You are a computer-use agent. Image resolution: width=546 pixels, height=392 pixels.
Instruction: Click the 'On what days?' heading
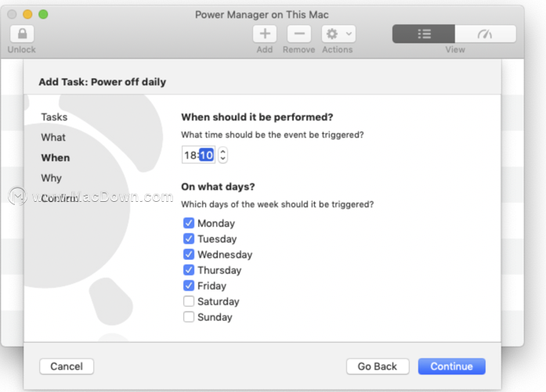tap(218, 187)
